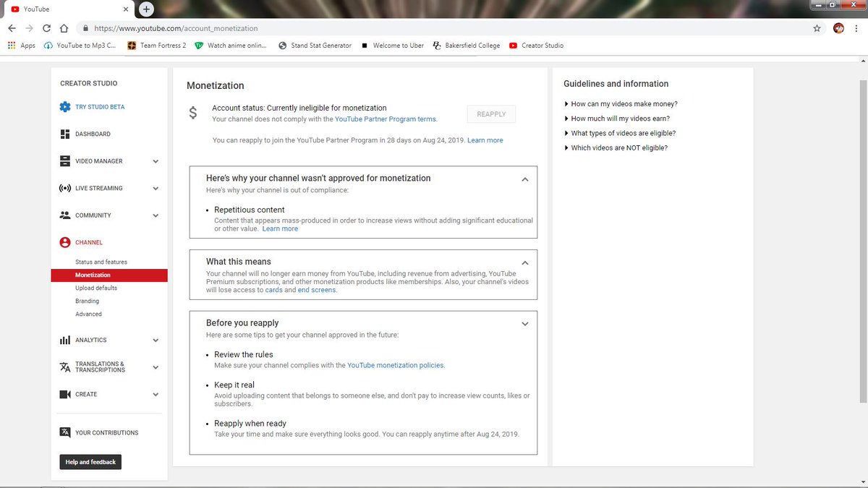The height and width of the screenshot is (488, 868).
Task: Click the REAPPLY button
Action: click(x=492, y=114)
